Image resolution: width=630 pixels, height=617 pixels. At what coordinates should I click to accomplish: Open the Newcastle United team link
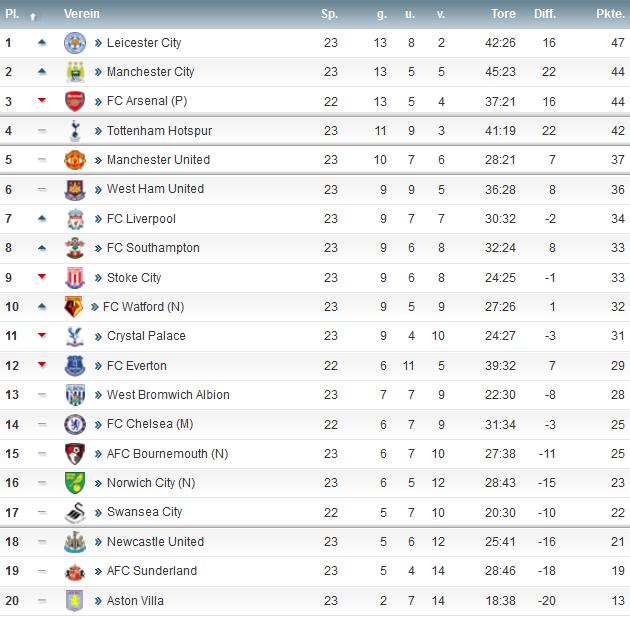tap(155, 541)
